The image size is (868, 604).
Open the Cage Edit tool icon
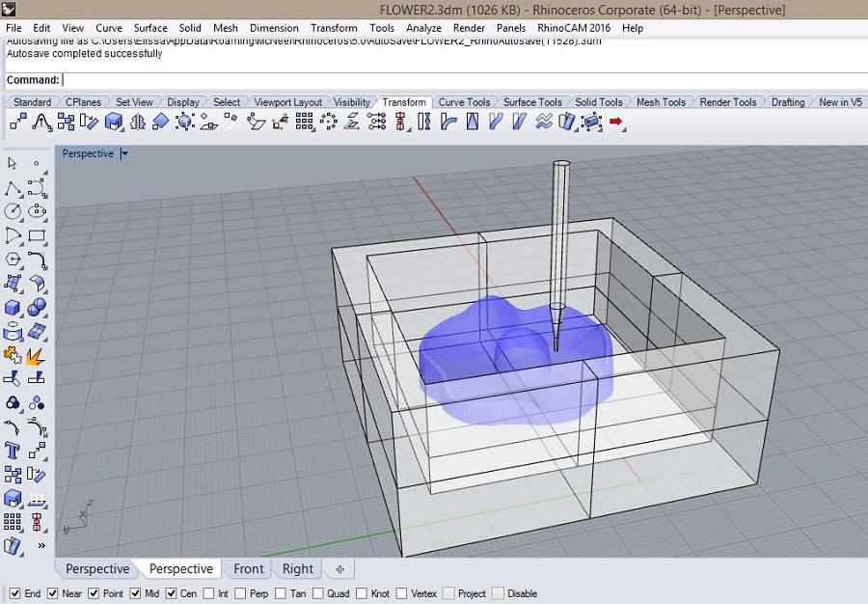point(591,122)
